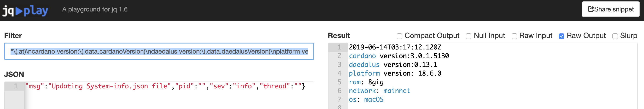Click the JSON line with "Updating System-info.json file"

click(x=165, y=86)
